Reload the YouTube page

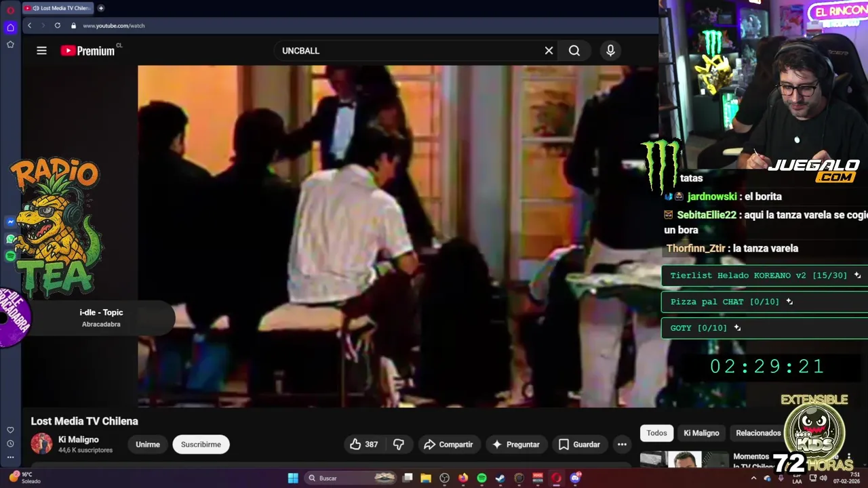tap(57, 26)
